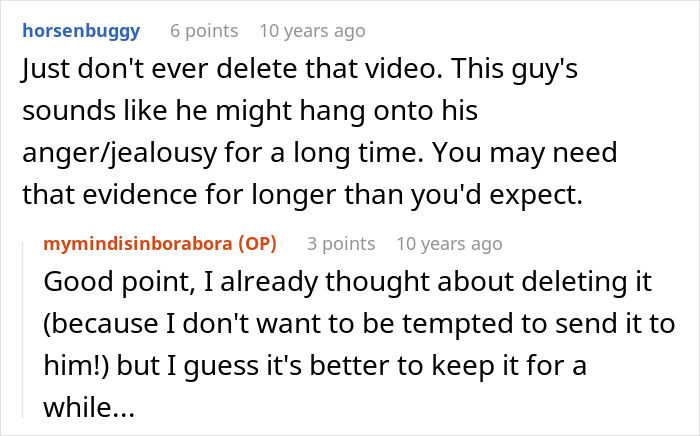Click the "6 points" score on horsenbuggy's comment

pos(205,31)
